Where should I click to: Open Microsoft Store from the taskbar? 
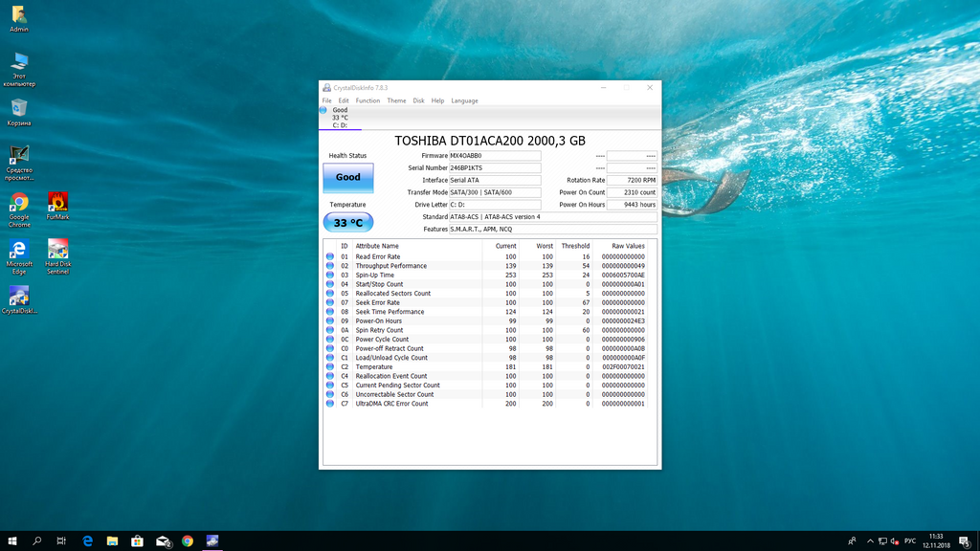[138, 541]
